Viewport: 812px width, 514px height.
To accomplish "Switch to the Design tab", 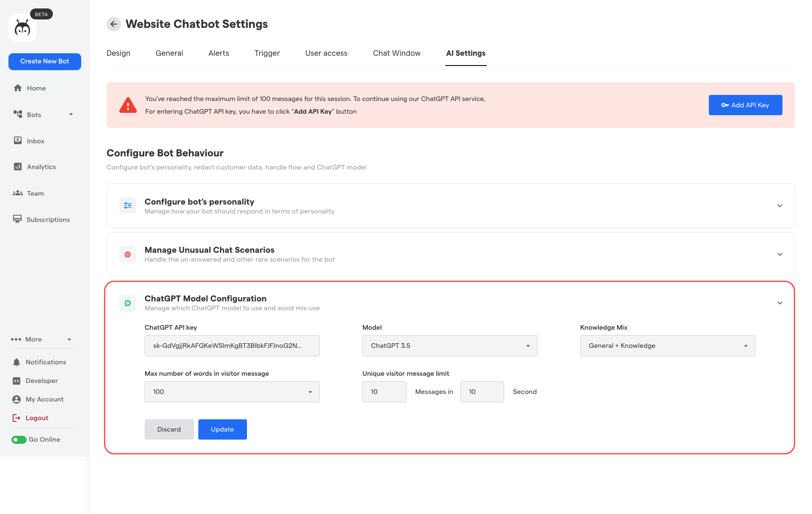I will [118, 54].
